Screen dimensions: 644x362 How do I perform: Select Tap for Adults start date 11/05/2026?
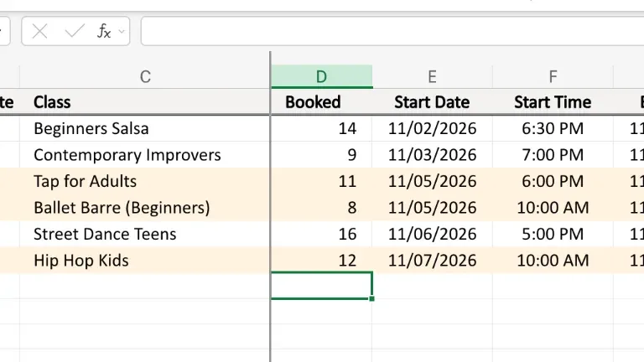point(432,181)
